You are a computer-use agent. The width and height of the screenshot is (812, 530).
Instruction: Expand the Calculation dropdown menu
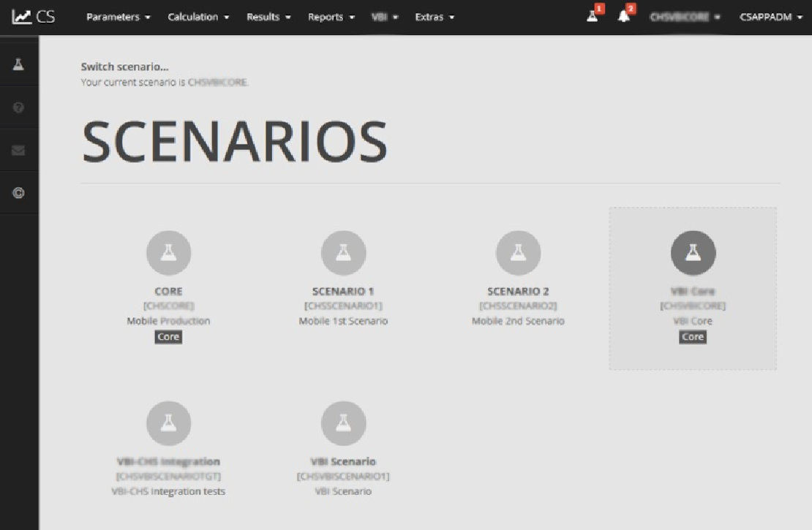pyautogui.click(x=198, y=17)
